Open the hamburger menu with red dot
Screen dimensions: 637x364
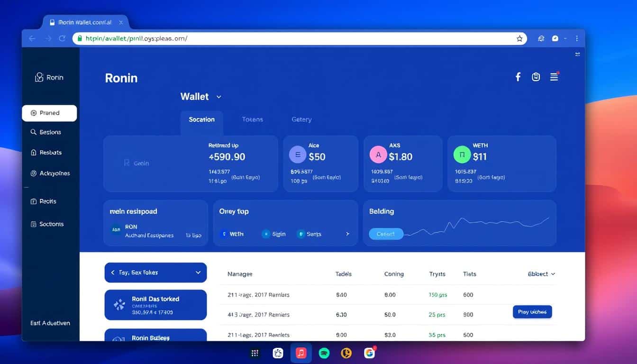click(554, 76)
